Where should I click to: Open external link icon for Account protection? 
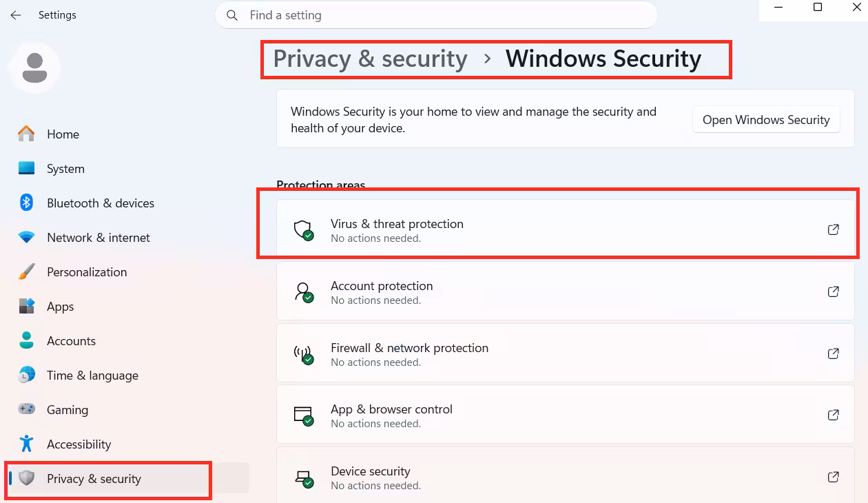click(833, 291)
